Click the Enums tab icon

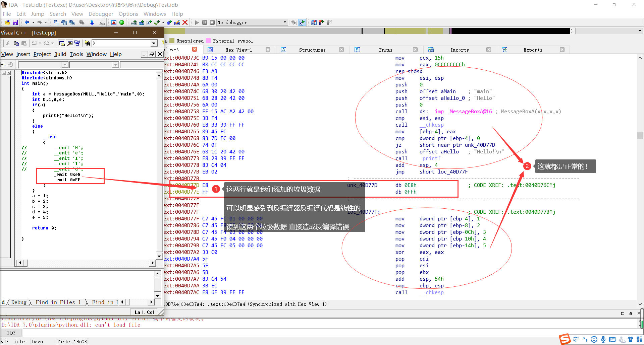pyautogui.click(x=357, y=50)
